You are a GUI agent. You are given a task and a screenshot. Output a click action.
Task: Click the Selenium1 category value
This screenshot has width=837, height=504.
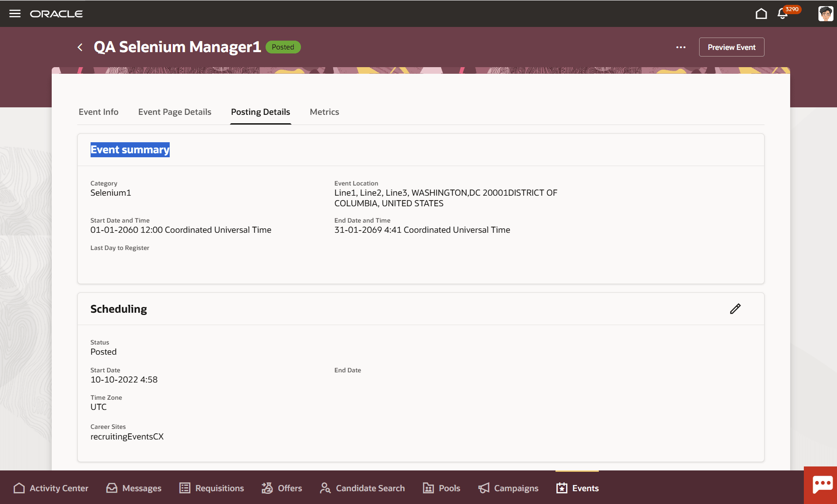pos(110,193)
